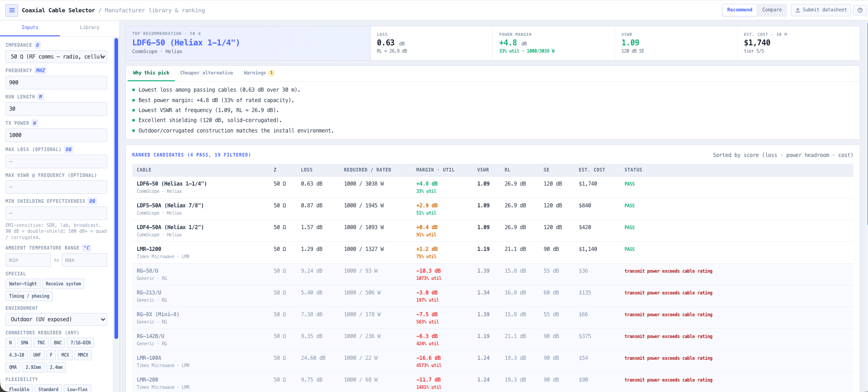Screen dimensions: 868x392
Task: Click the RG-8X (Mini-8) row name
Action: point(158,314)
